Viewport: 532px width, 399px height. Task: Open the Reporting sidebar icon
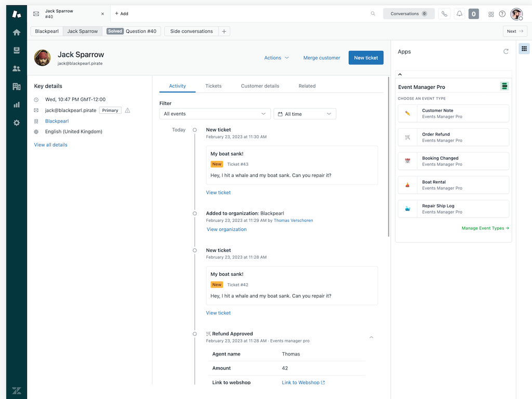pyautogui.click(x=16, y=104)
